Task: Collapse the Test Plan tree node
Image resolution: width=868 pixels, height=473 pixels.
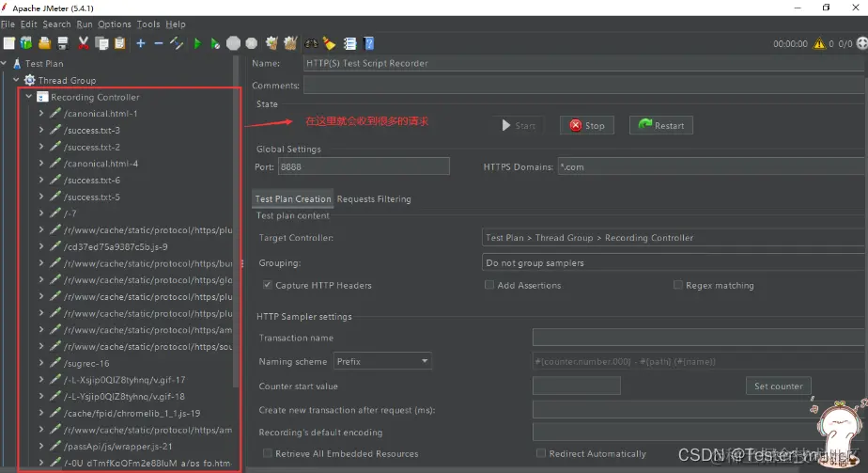Action: pyautogui.click(x=5, y=63)
